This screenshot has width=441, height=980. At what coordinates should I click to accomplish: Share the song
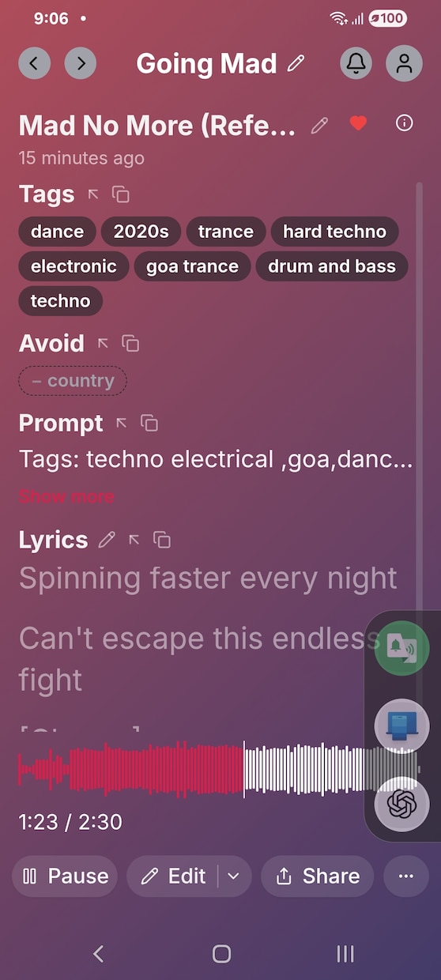pyautogui.click(x=317, y=876)
